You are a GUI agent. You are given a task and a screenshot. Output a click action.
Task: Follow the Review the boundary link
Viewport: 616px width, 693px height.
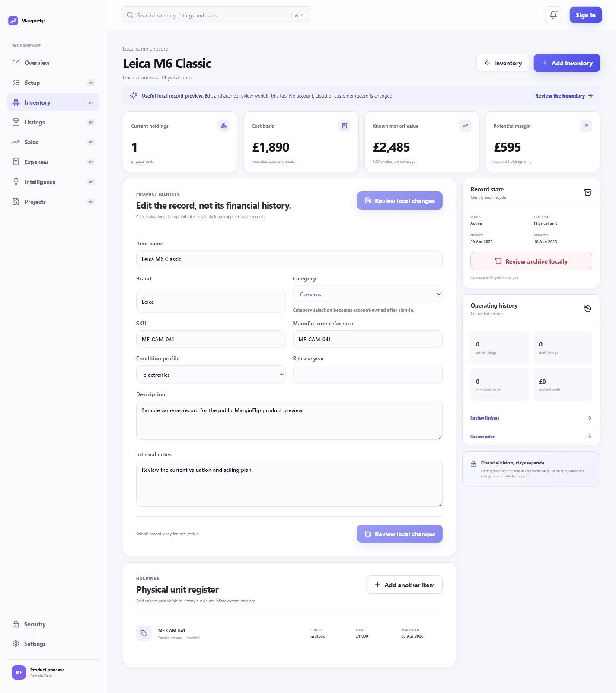[564, 96]
